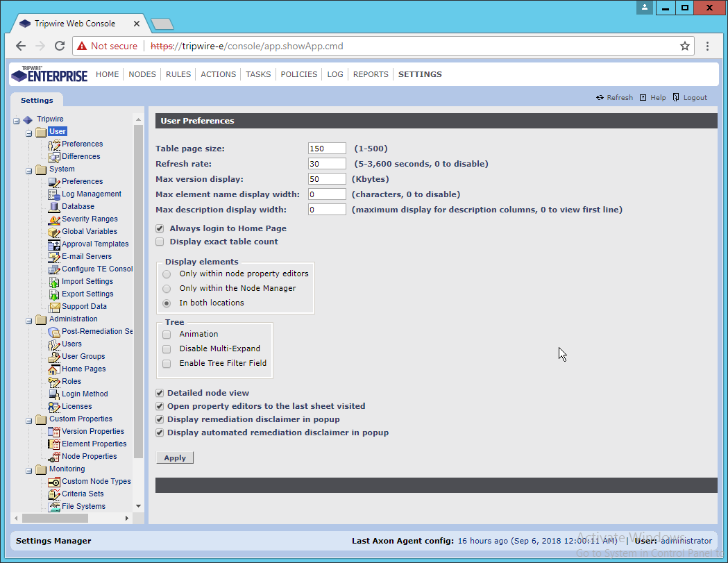Viewport: 728px width, 563px height.
Task: Collapse the Custom Properties folder
Action: pyautogui.click(x=29, y=420)
